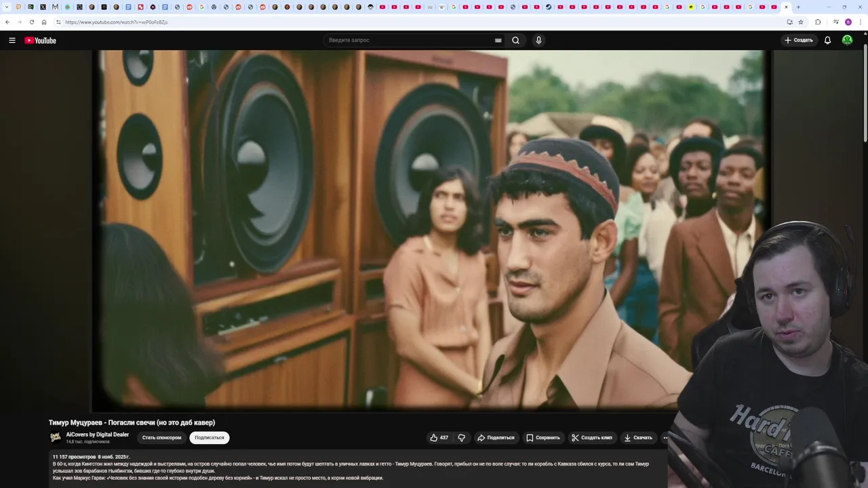Reload the current page
Screen dimensions: 868x488
(x=32, y=22)
